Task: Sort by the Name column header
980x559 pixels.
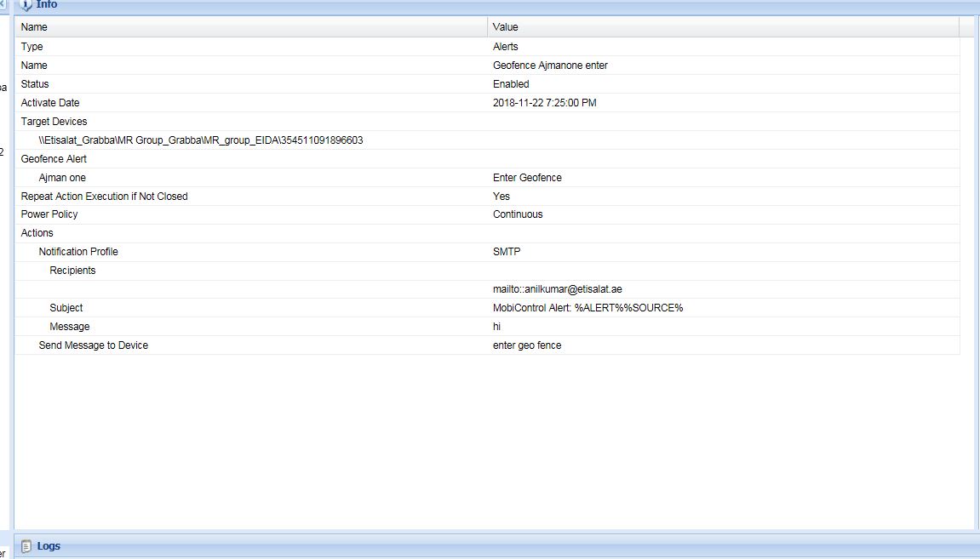Action: coord(34,27)
